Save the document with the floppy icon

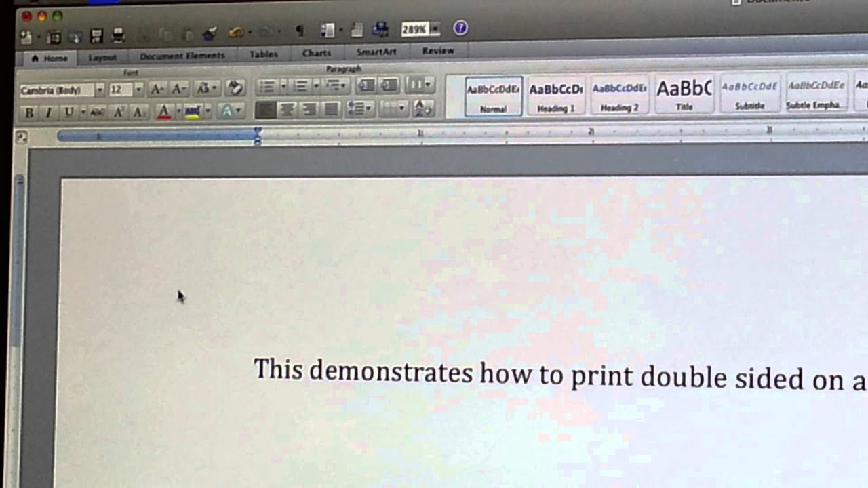tap(96, 36)
